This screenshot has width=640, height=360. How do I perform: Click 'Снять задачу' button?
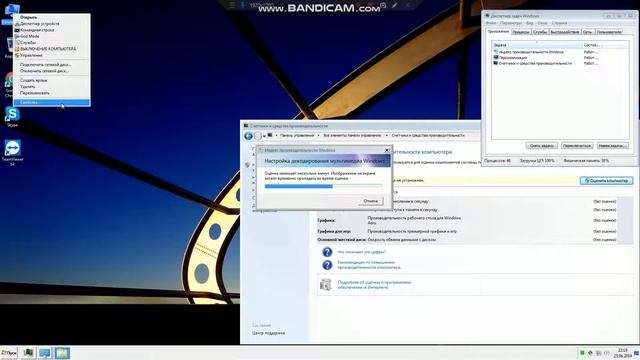click(x=541, y=146)
